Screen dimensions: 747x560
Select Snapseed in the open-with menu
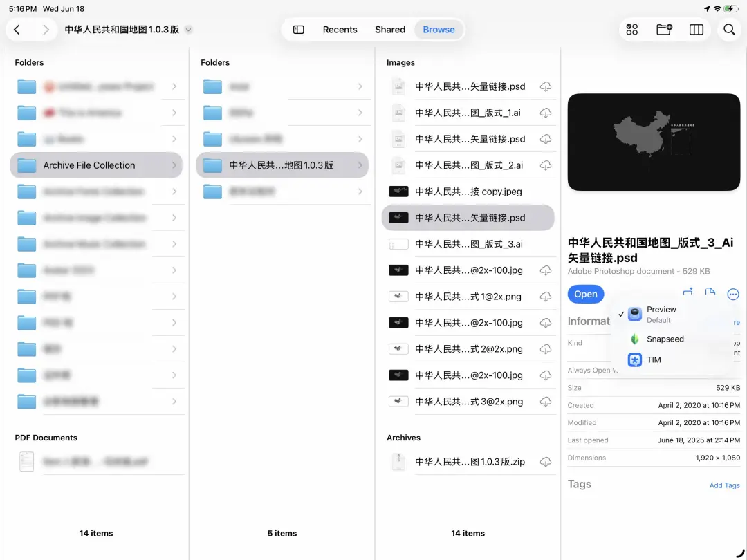click(x=665, y=339)
